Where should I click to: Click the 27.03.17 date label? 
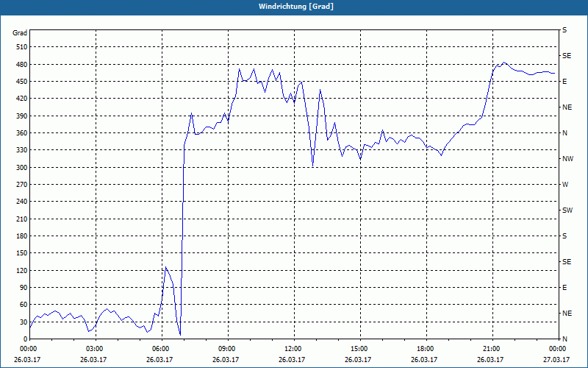pos(556,359)
